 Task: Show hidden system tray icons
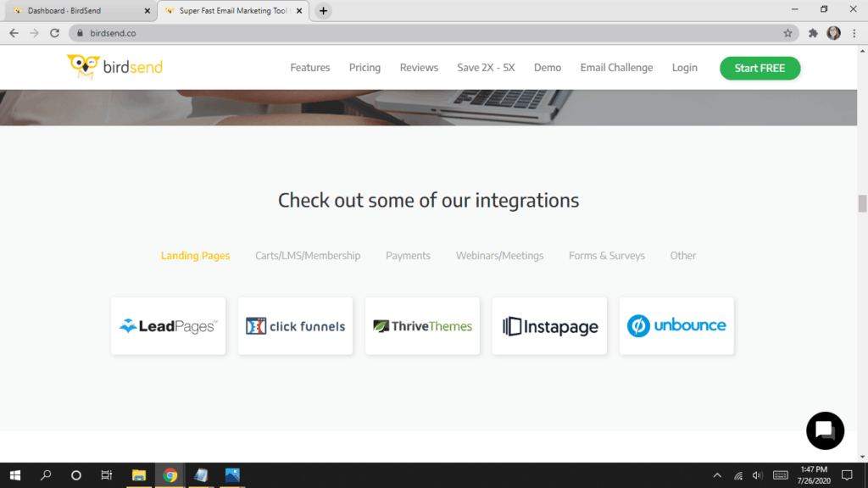pyautogui.click(x=717, y=475)
